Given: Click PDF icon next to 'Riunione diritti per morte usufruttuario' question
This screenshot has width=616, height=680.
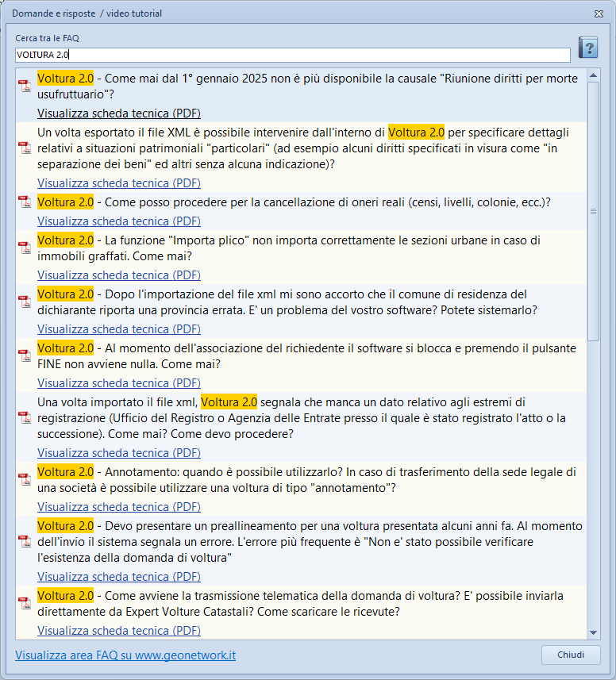Looking at the screenshot, I should tap(25, 86).
